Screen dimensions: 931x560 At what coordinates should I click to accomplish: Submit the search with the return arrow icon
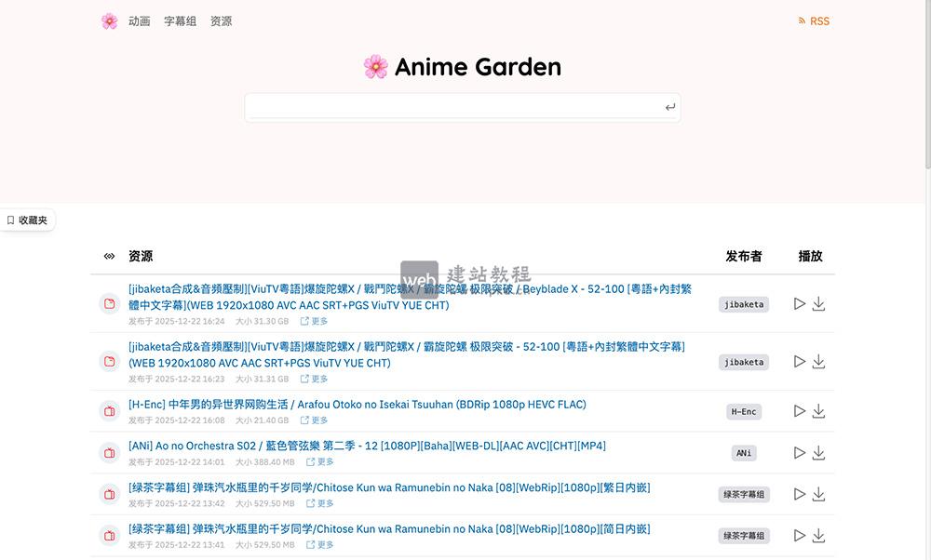pos(669,107)
